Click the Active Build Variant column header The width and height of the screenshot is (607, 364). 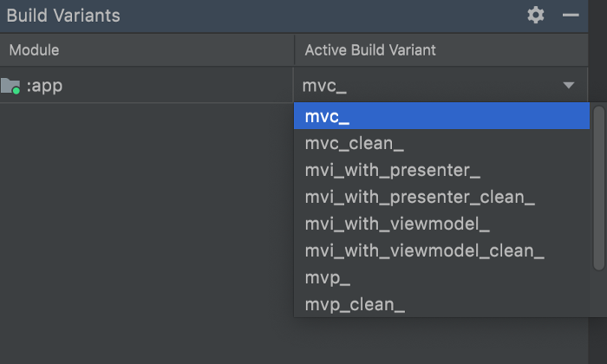pyautogui.click(x=370, y=50)
